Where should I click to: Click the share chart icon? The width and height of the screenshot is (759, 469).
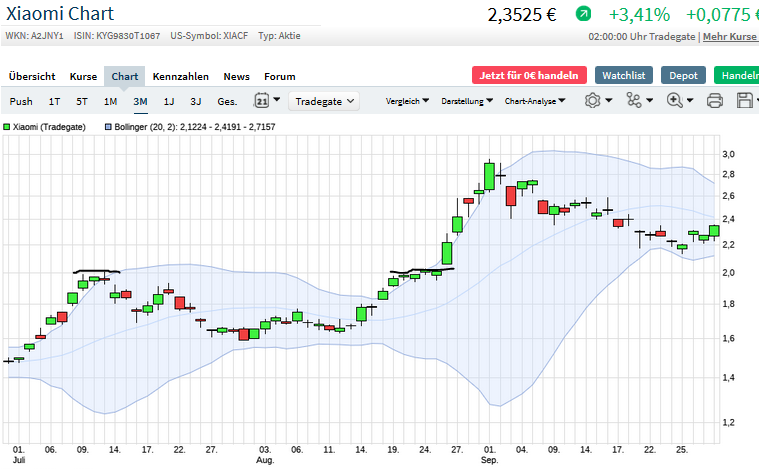click(x=634, y=100)
